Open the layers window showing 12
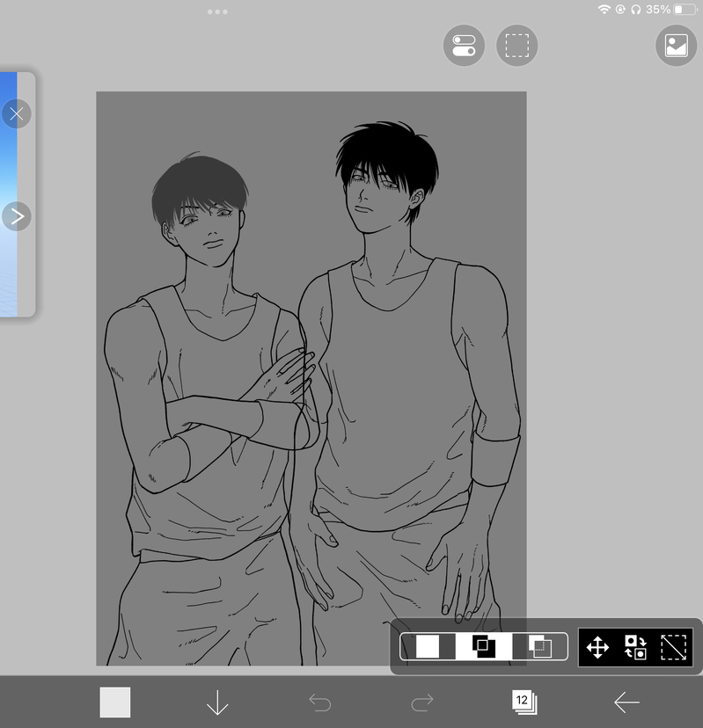 (x=524, y=702)
